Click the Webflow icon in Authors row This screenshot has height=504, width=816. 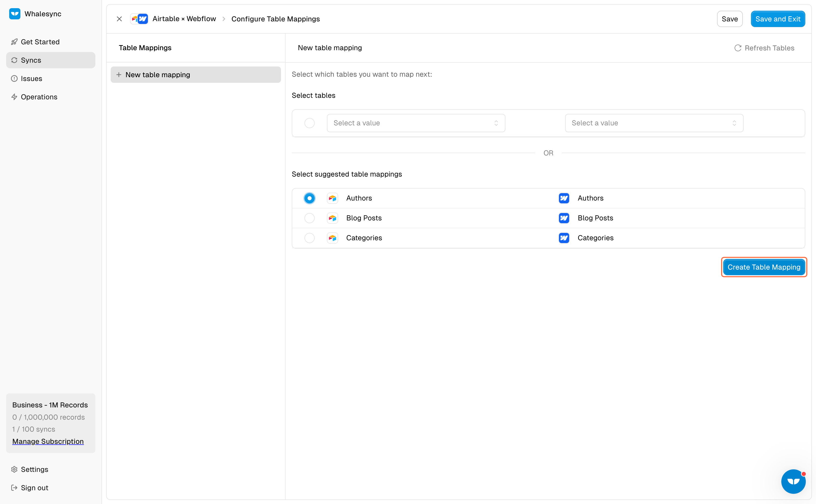(564, 198)
